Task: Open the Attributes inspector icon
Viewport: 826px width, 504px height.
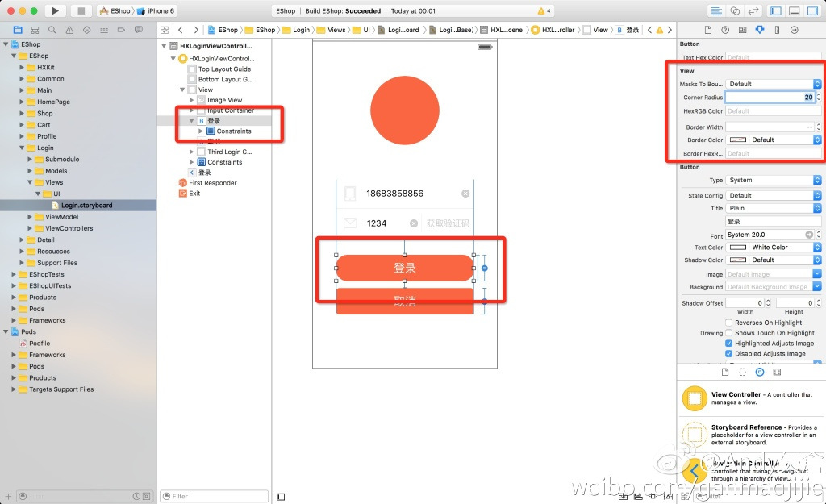Action: pos(759,30)
